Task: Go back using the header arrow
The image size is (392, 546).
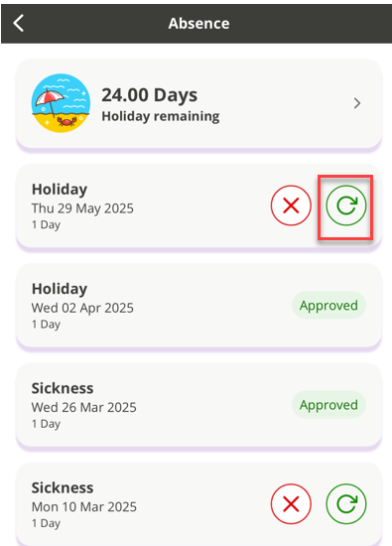Action: 19,24
